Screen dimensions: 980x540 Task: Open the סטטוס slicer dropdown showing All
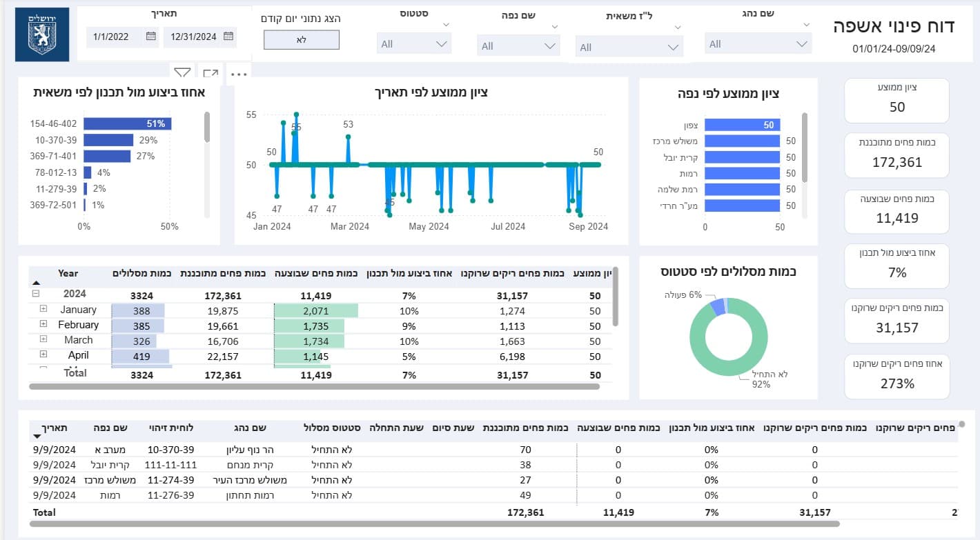414,44
